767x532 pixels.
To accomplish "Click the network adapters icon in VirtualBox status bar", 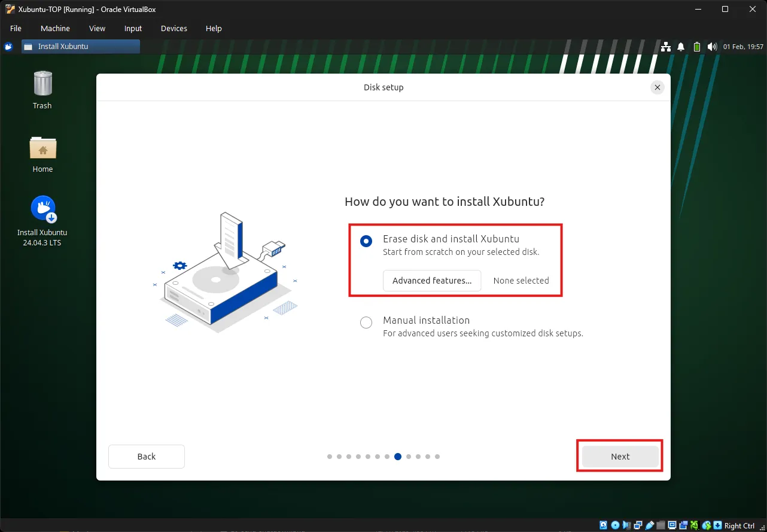I will [638, 525].
